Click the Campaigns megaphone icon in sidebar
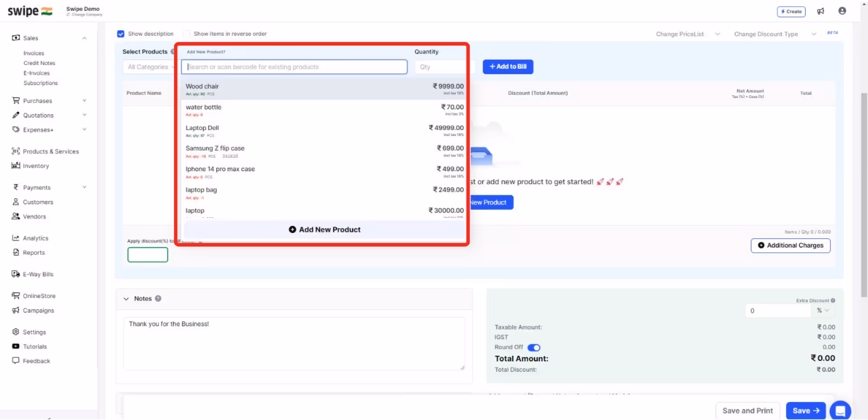868x420 pixels. point(16,310)
